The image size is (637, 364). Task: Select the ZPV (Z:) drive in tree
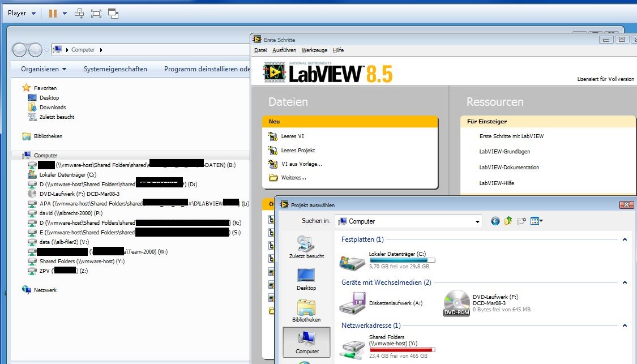pos(58,271)
